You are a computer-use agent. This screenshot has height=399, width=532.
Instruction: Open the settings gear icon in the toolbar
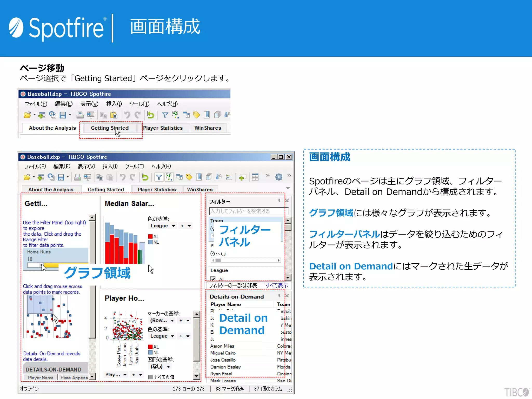click(279, 177)
